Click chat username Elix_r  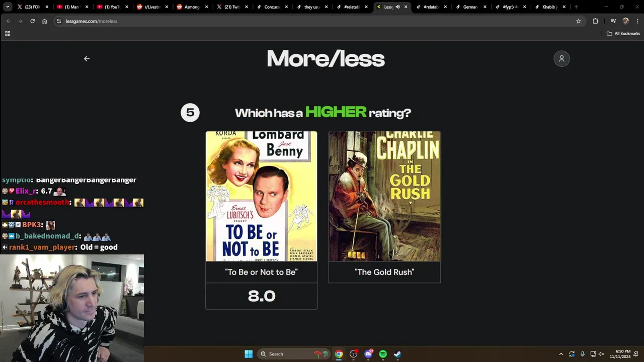(x=26, y=191)
